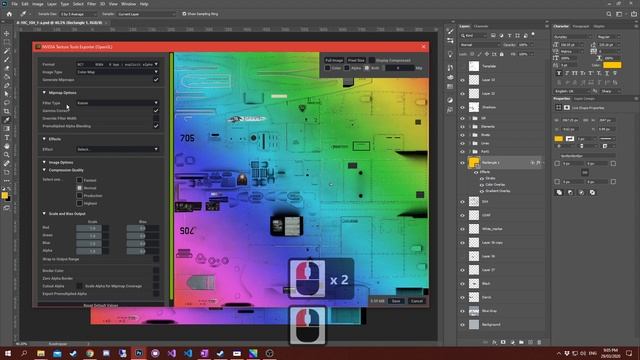Click the Search icon in top right
Image resolution: width=640 pixels, height=360 pixels.
(609, 14)
